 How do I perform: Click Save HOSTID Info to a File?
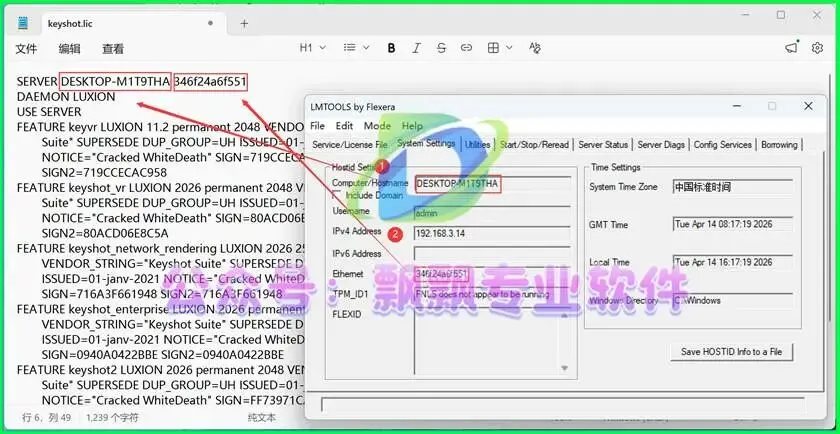coord(732,352)
